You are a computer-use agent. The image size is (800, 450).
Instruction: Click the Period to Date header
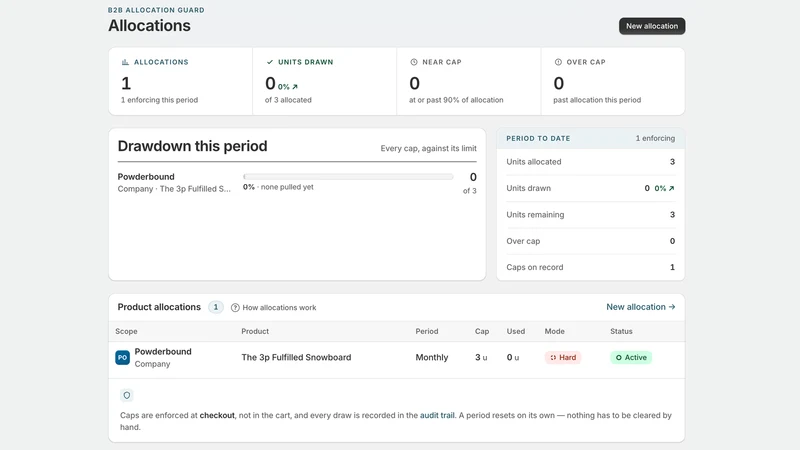pyautogui.click(x=538, y=138)
